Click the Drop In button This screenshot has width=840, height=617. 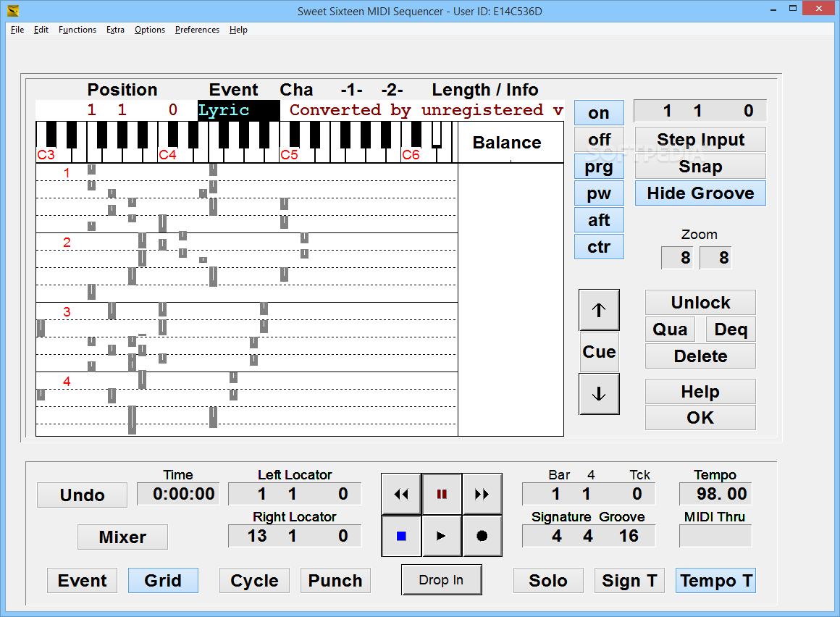(x=442, y=579)
